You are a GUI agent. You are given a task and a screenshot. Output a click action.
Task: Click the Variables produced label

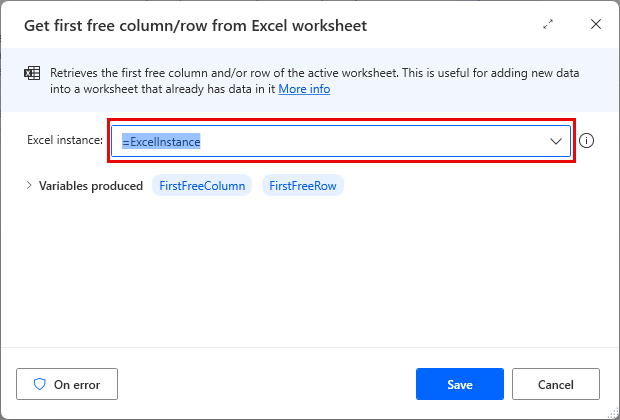click(x=90, y=186)
